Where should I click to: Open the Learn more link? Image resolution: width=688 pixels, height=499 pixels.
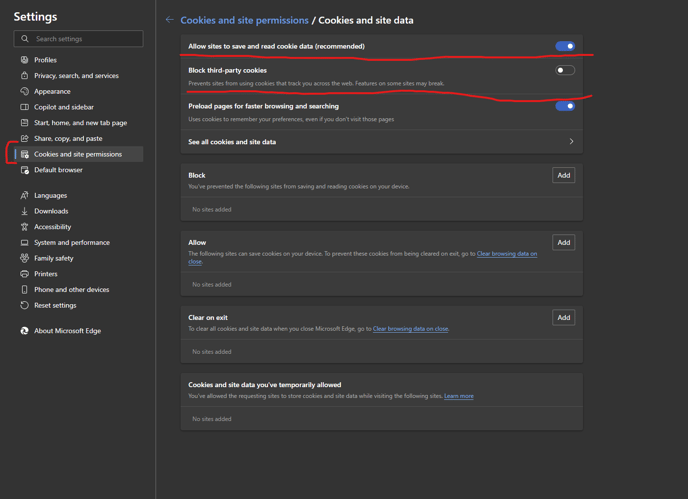(459, 396)
